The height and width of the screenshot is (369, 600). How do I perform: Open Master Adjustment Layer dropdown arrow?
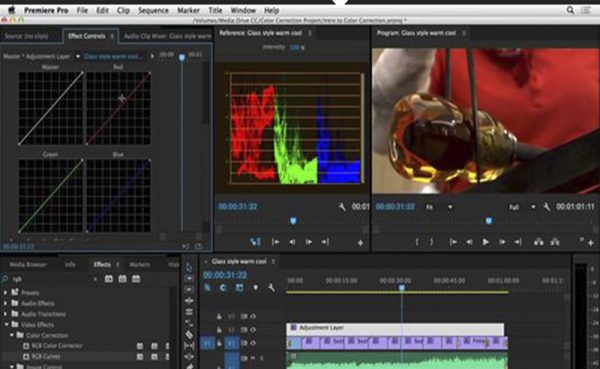coord(78,57)
